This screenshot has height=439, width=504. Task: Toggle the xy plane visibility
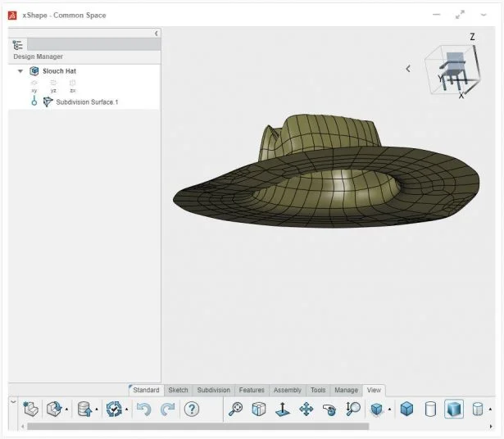pos(34,84)
